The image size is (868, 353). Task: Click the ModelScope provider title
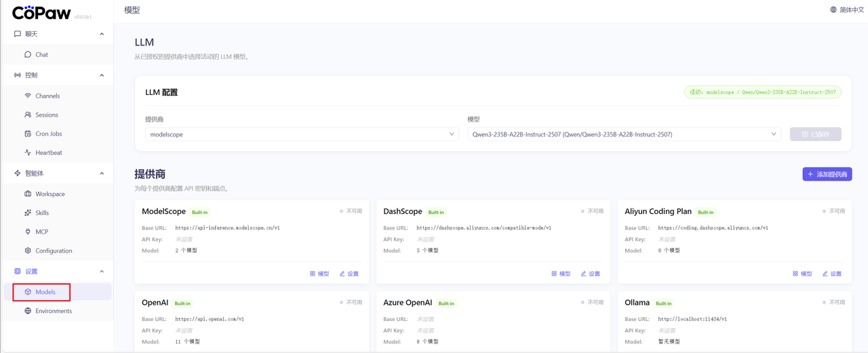(163, 212)
